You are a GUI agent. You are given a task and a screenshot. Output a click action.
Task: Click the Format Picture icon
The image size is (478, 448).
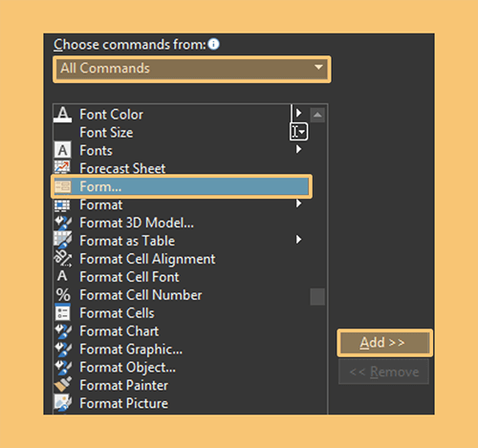(63, 402)
